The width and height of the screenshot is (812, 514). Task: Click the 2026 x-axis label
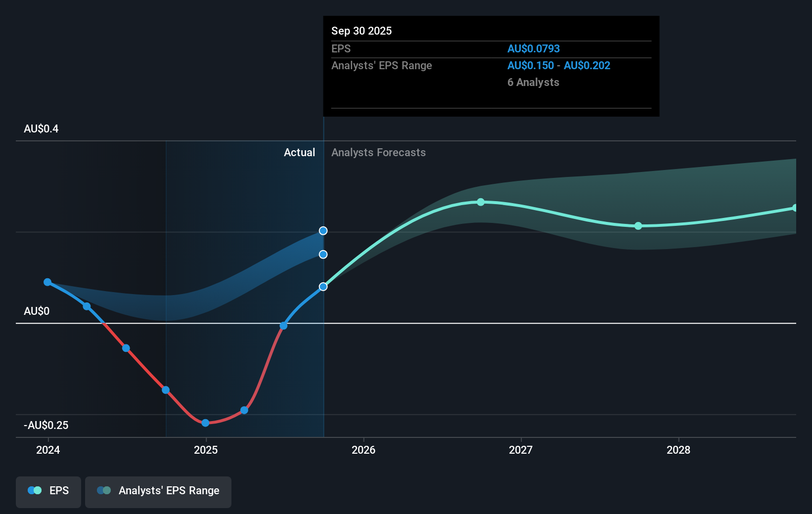click(363, 450)
